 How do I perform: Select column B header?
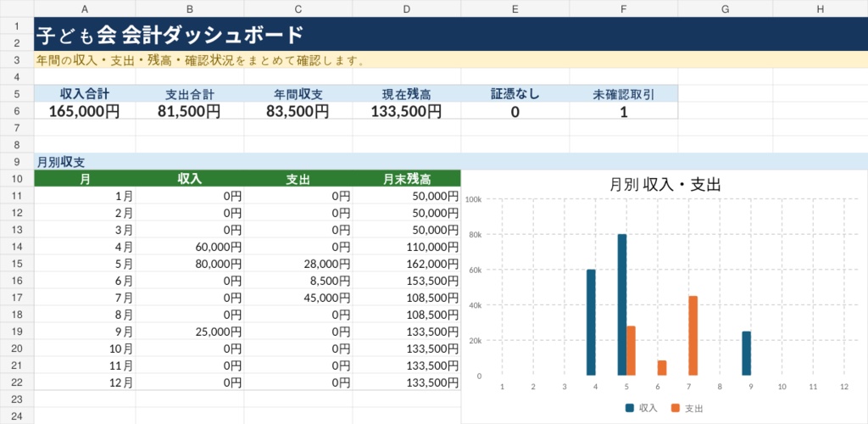[190, 8]
